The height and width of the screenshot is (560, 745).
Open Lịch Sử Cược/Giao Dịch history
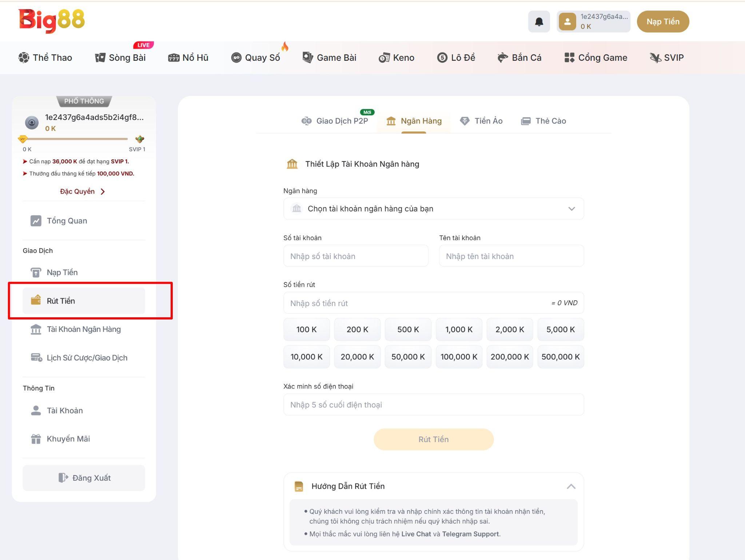[x=87, y=358]
